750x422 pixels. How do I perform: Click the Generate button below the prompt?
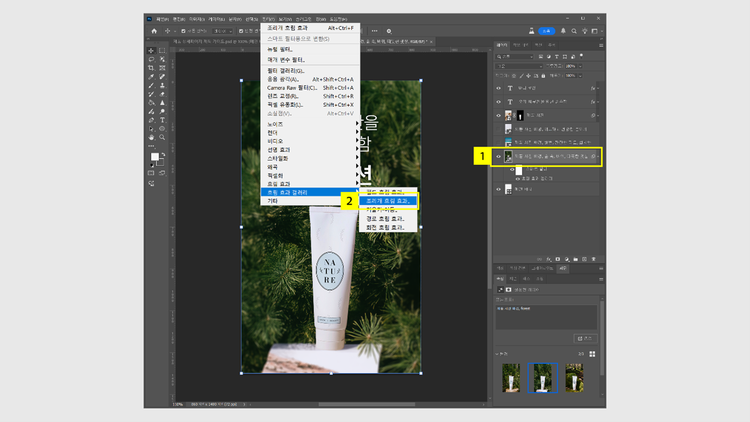click(585, 338)
